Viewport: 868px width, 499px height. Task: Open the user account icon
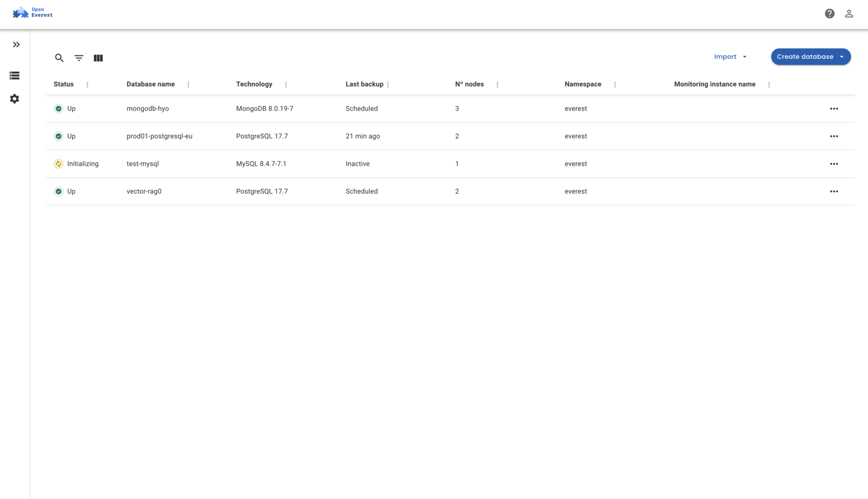point(849,13)
